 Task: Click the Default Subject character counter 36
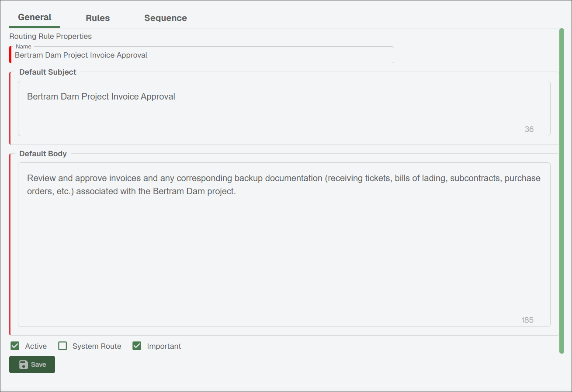(529, 129)
